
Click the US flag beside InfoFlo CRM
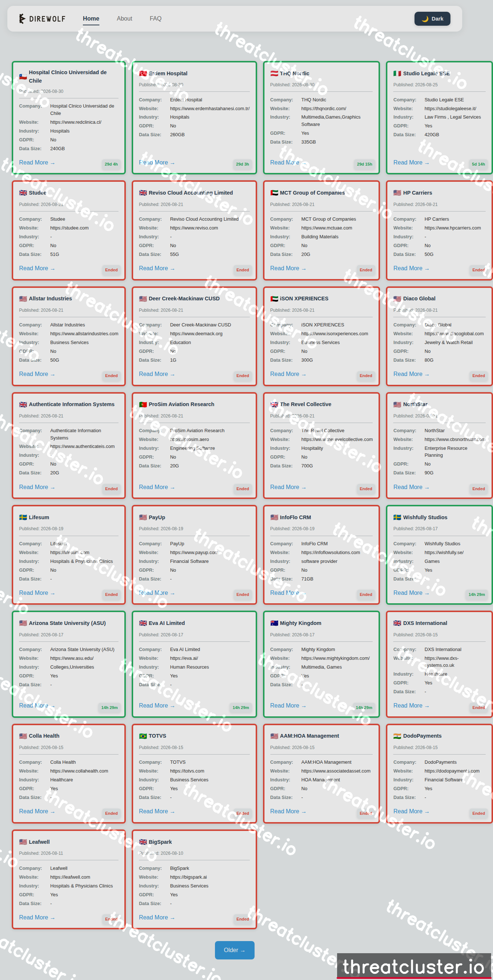tap(274, 517)
